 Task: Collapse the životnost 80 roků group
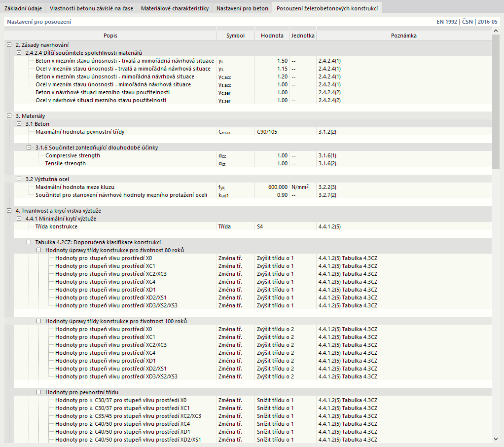(39, 250)
